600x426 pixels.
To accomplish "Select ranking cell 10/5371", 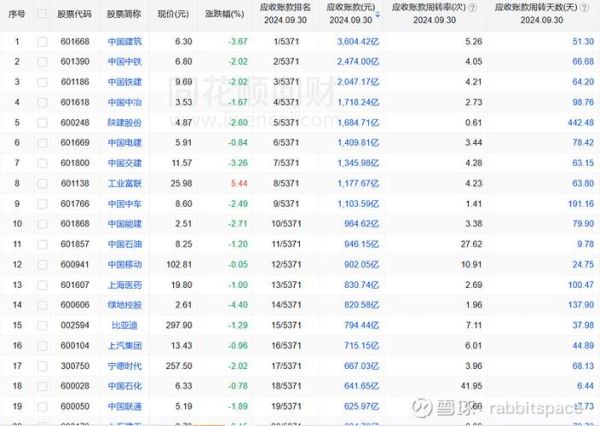I will point(286,224).
